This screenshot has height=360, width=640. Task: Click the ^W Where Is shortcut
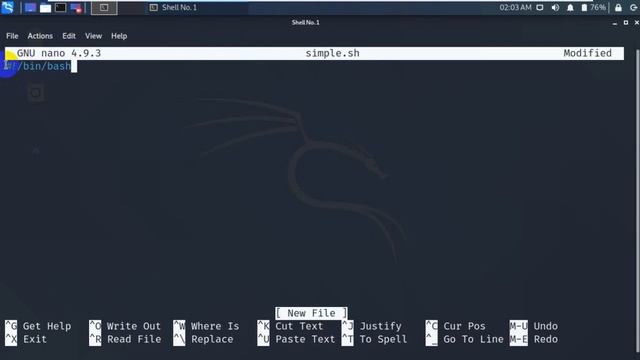(206, 326)
